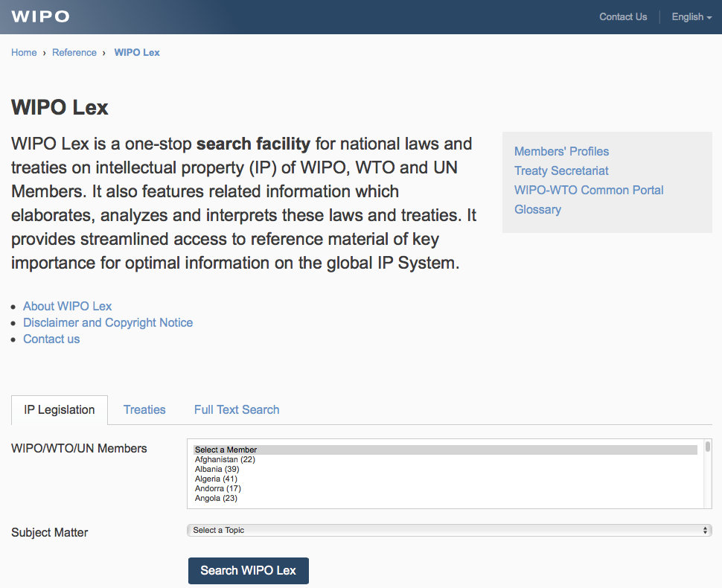This screenshot has height=588, width=722.
Task: Click the WIPO logo in header
Action: tap(41, 16)
